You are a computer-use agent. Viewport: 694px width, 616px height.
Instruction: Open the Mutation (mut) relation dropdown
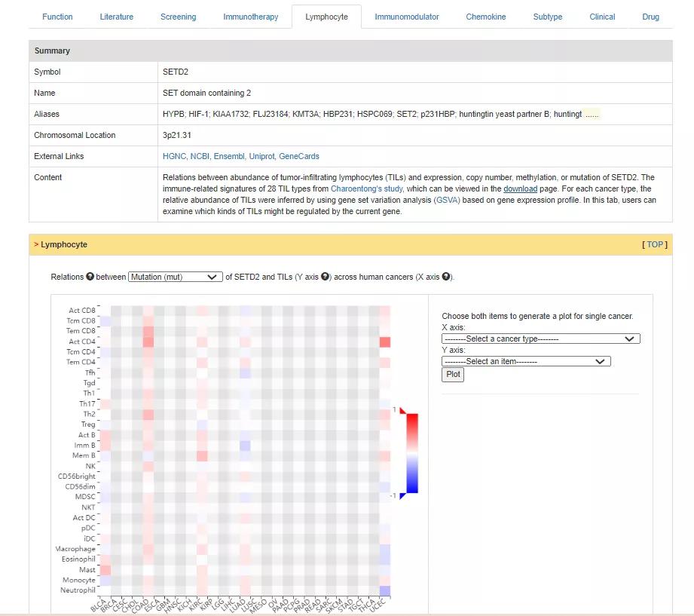[176, 277]
